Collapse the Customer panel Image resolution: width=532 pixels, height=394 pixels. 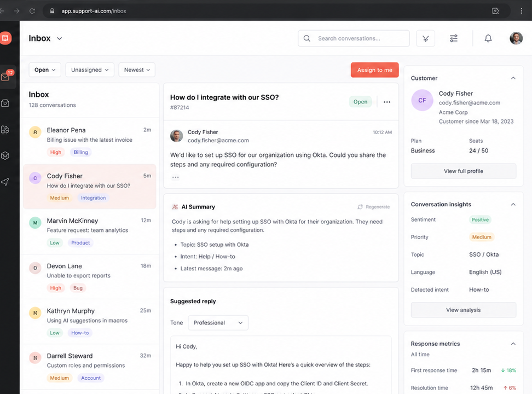coord(513,78)
